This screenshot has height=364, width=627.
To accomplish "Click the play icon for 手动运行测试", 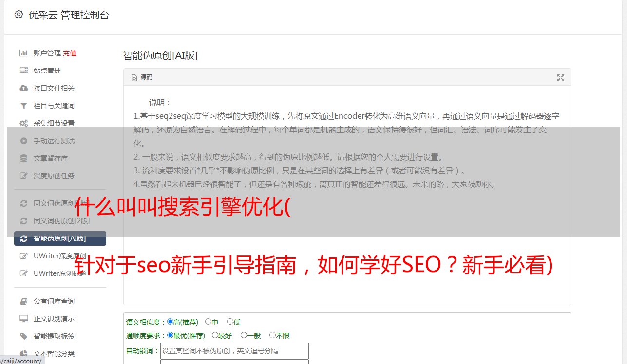I will [x=23, y=141].
